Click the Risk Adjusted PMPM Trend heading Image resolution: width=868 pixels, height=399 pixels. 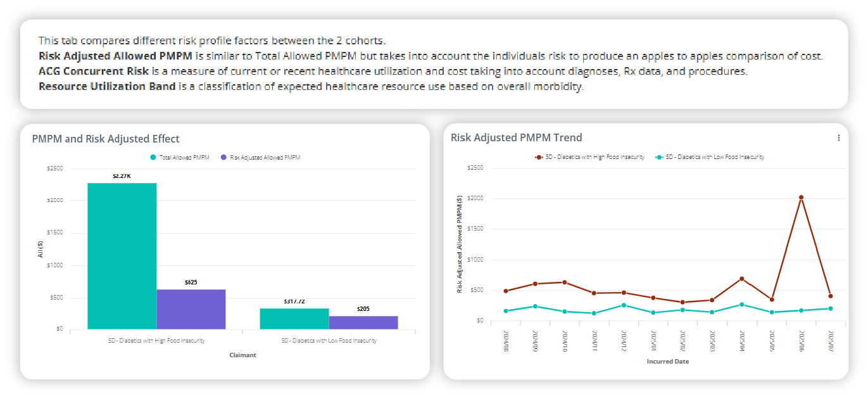[x=516, y=137]
